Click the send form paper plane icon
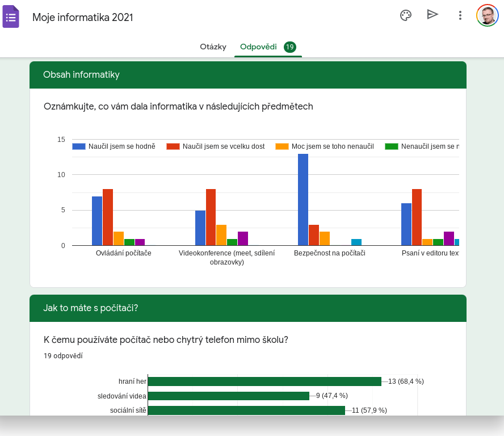The height and width of the screenshot is (436, 504). click(x=432, y=15)
